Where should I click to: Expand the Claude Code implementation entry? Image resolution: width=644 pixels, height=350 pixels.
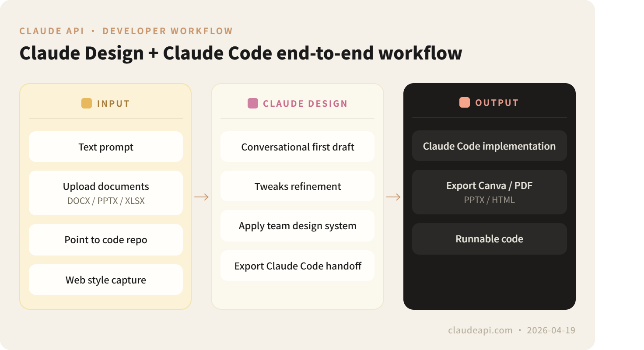pos(489,146)
